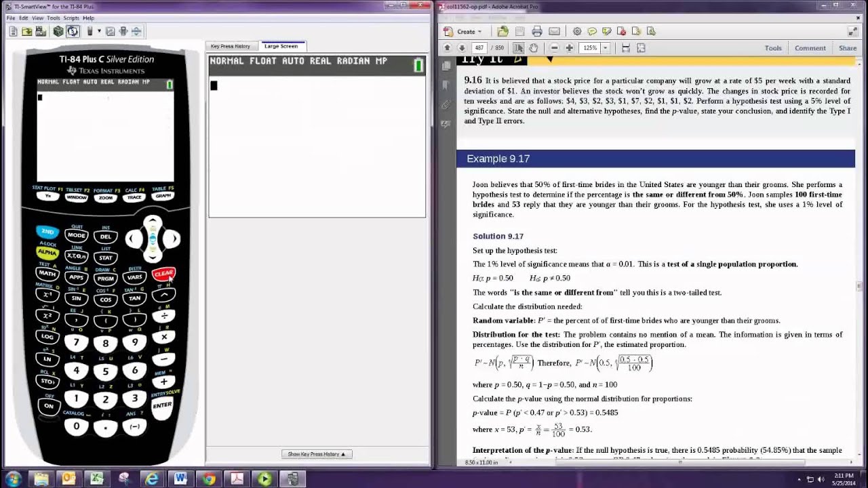Choose the Select tool cursor icon in Acrobat

pyautogui.click(x=519, y=48)
